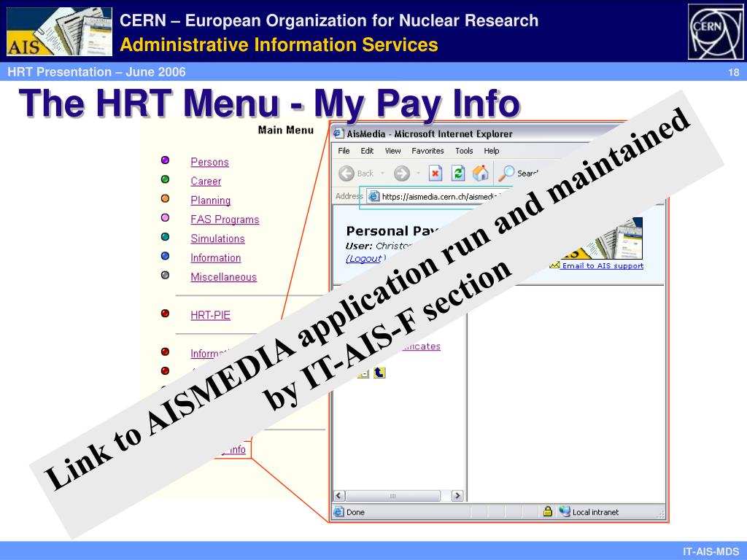Click the 'Local intranet' status text
747x560 pixels.
point(595,512)
